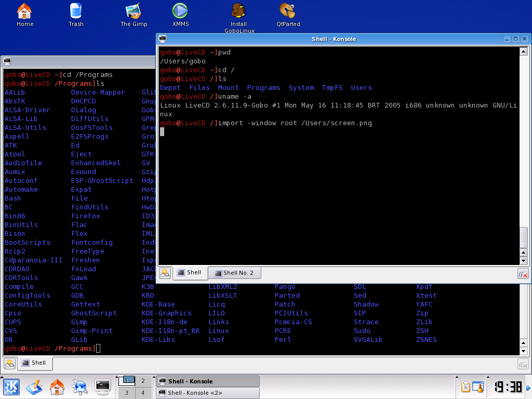
Task: Click the Mount directory in the ls output
Action: 229,87
